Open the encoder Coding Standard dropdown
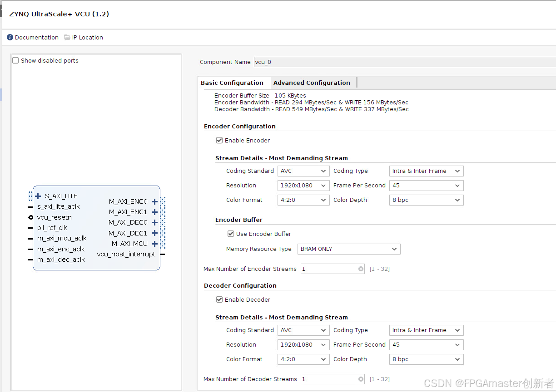Screen dimensions: 556x392 tap(303, 171)
